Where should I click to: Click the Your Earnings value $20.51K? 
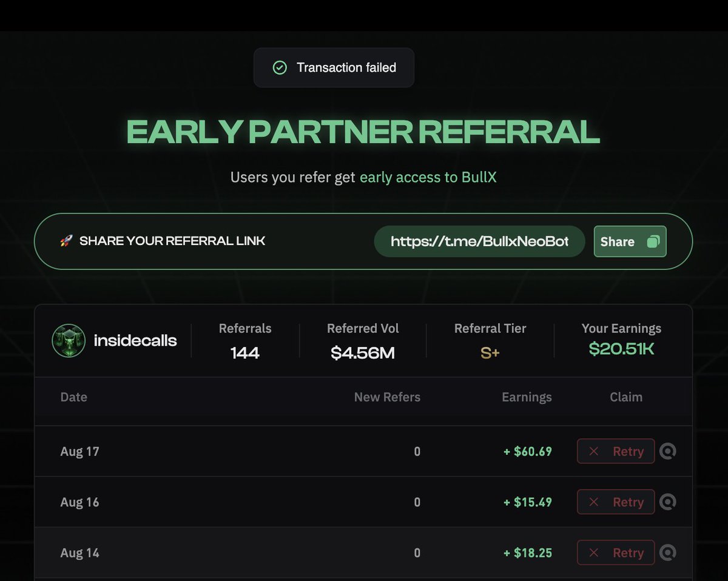pyautogui.click(x=621, y=349)
